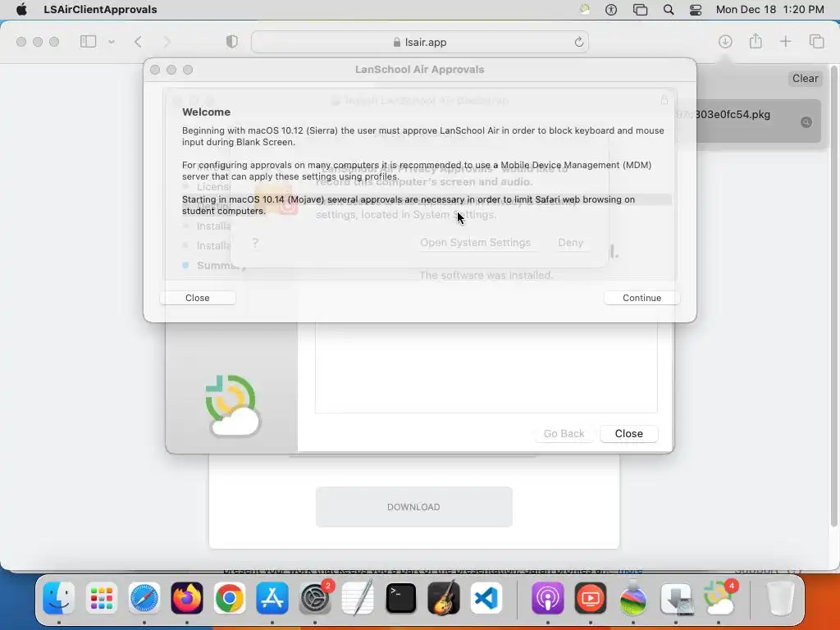Launch Visual Studio Code from Dock

[x=486, y=598]
